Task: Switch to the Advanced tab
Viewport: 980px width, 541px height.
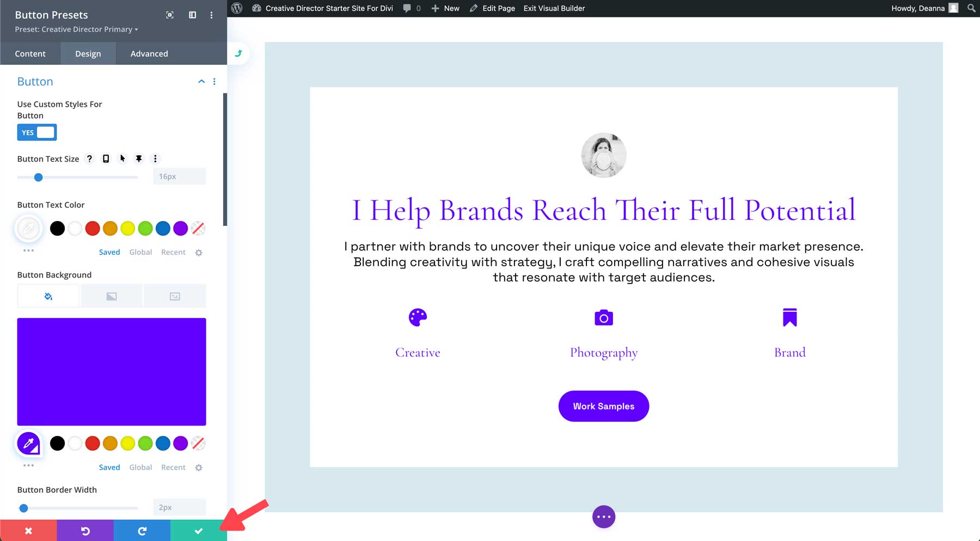Action: point(149,53)
